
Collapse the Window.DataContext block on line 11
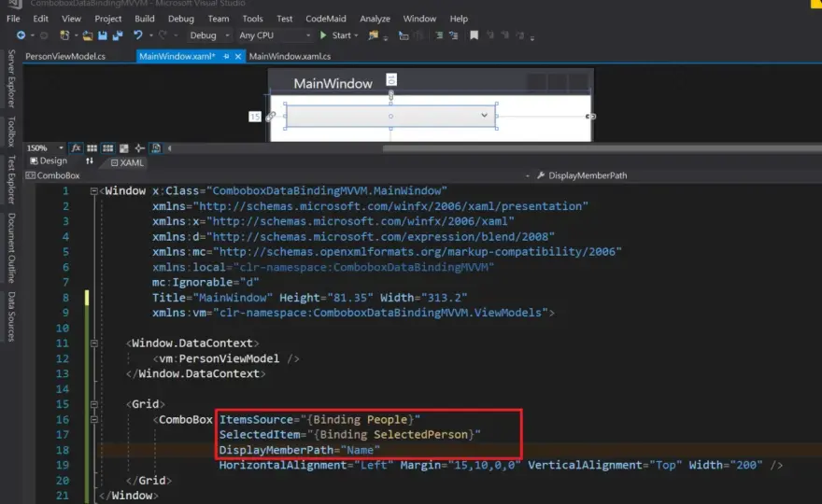click(x=93, y=343)
